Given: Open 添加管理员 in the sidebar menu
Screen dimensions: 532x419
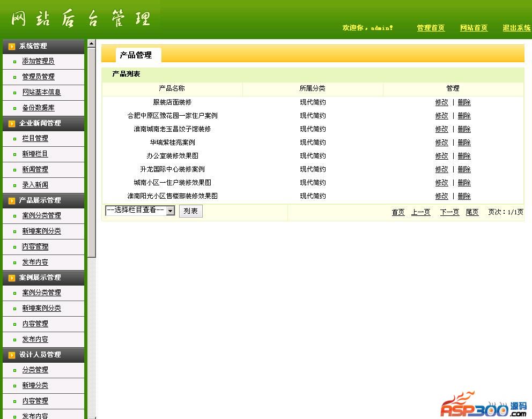Looking at the screenshot, I should [38, 62].
